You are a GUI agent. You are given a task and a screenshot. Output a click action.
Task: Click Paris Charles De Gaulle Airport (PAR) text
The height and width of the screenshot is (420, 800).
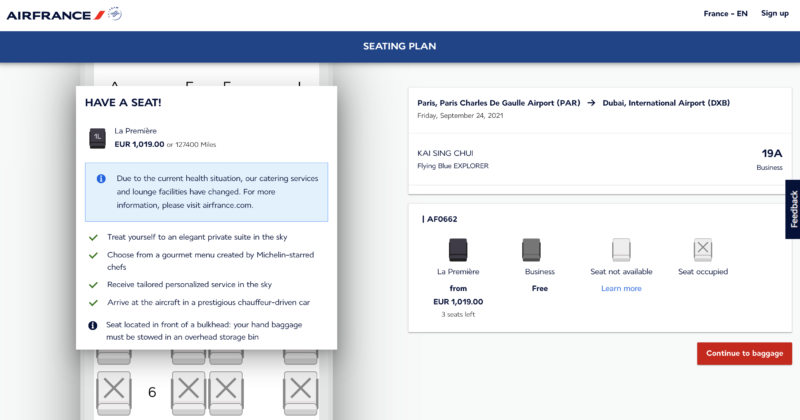coord(510,103)
